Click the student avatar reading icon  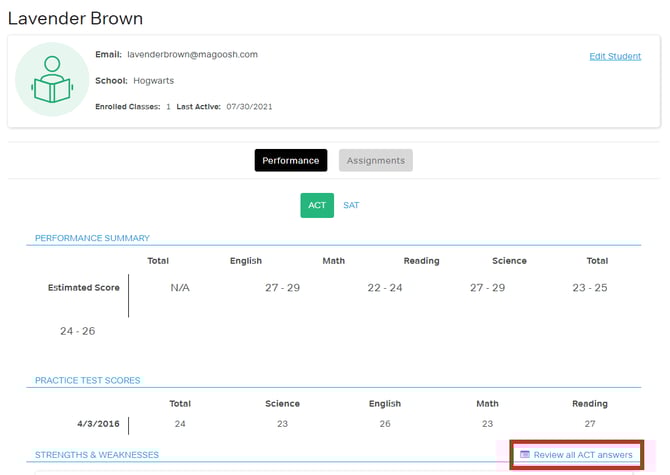click(52, 80)
